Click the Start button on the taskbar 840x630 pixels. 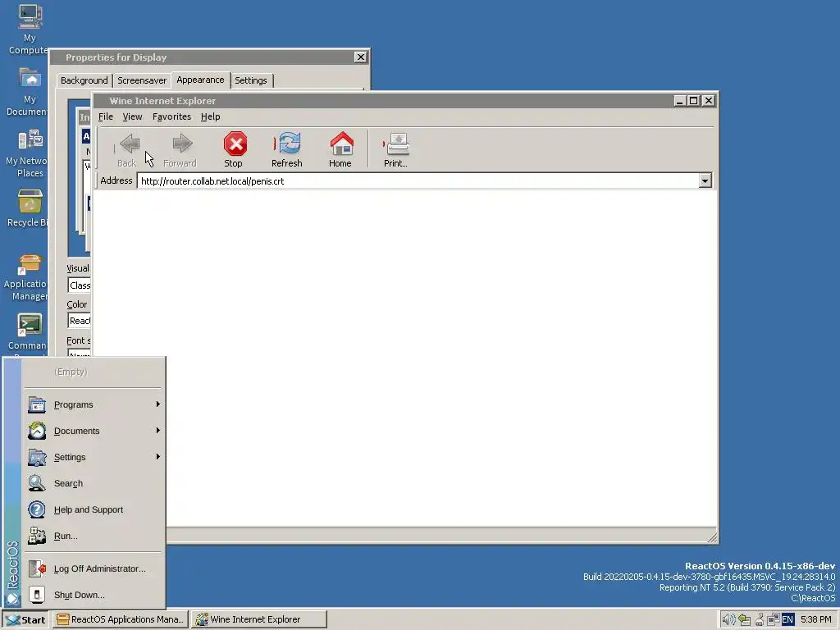(25, 620)
